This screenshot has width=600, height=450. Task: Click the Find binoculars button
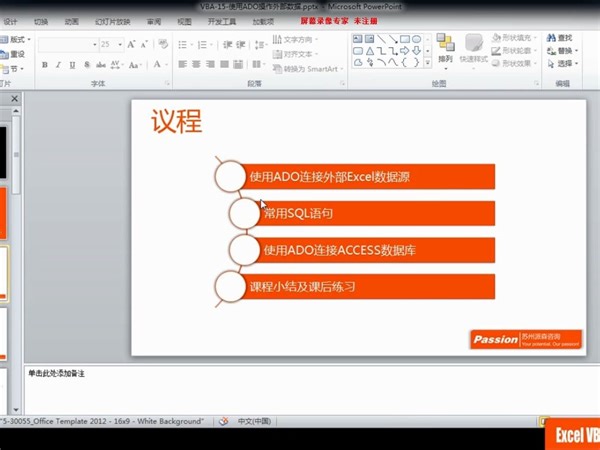[559, 38]
